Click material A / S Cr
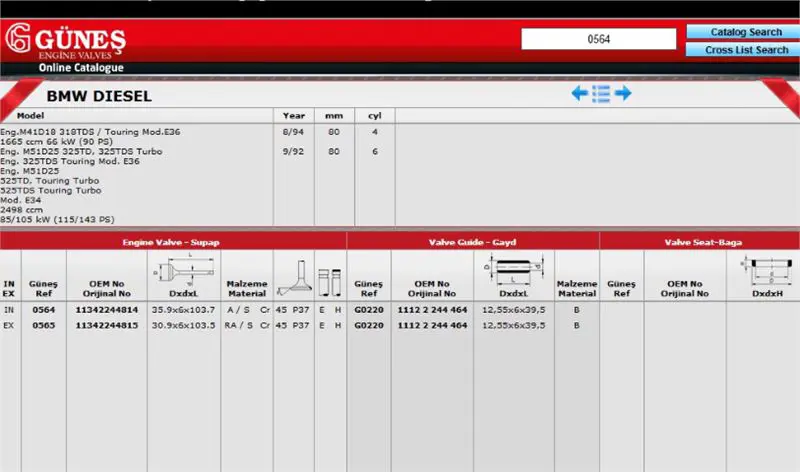This screenshot has height=472, width=800. click(248, 310)
